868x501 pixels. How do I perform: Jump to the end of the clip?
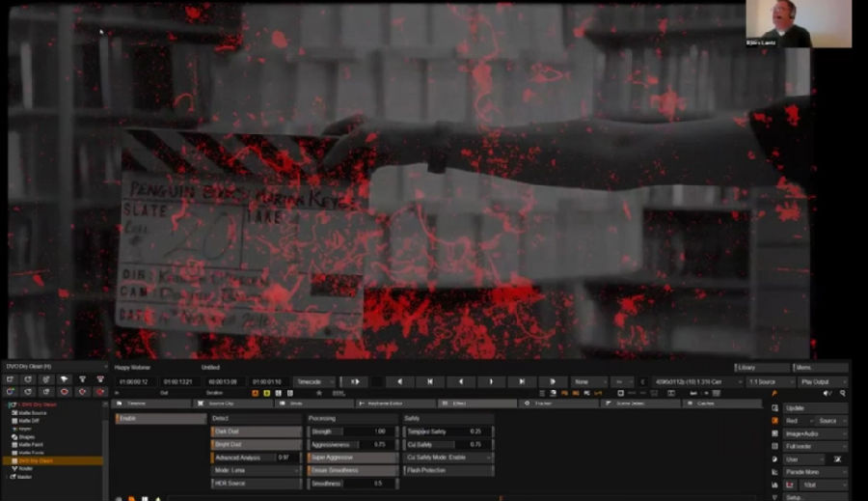tap(522, 382)
